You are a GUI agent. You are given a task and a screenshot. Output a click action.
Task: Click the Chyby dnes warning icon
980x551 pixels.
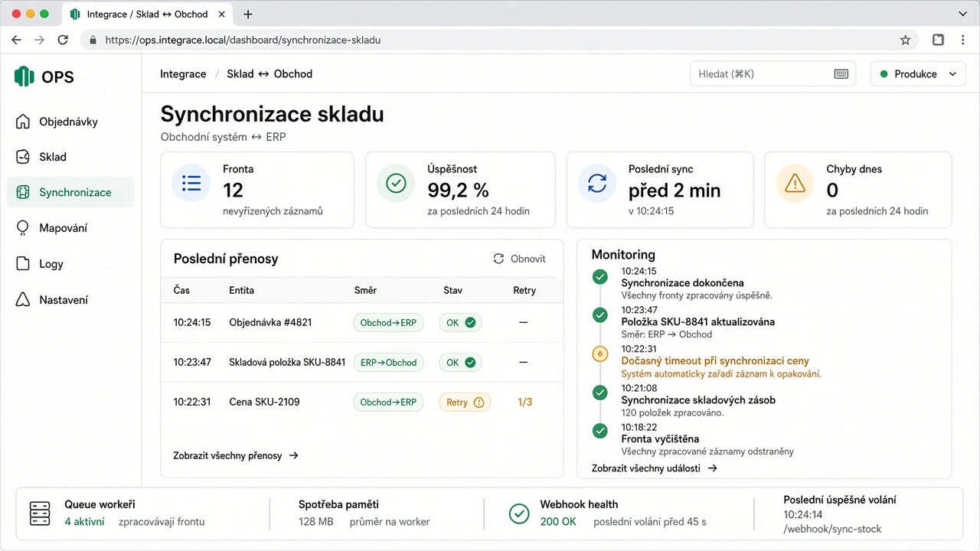tap(795, 183)
